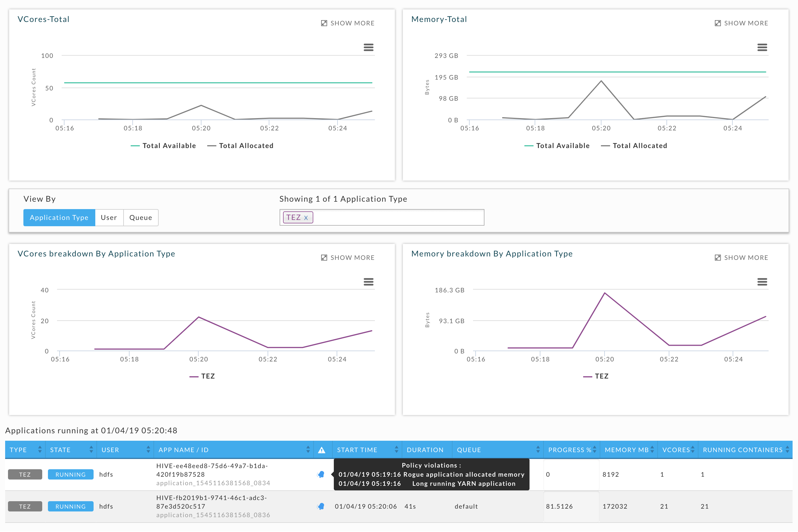Click the 05:20 peak on TEZ VCores line
Image resolution: width=798 pixels, height=532 pixels.
(199, 317)
